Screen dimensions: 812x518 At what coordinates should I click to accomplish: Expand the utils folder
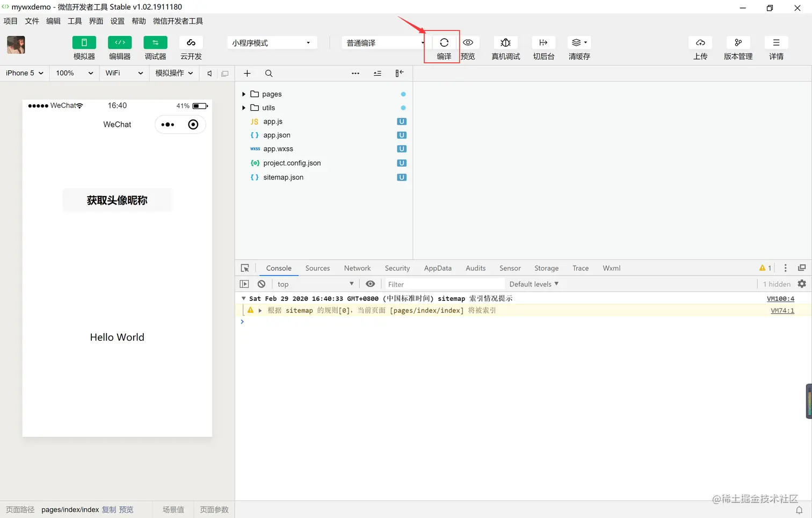point(244,108)
